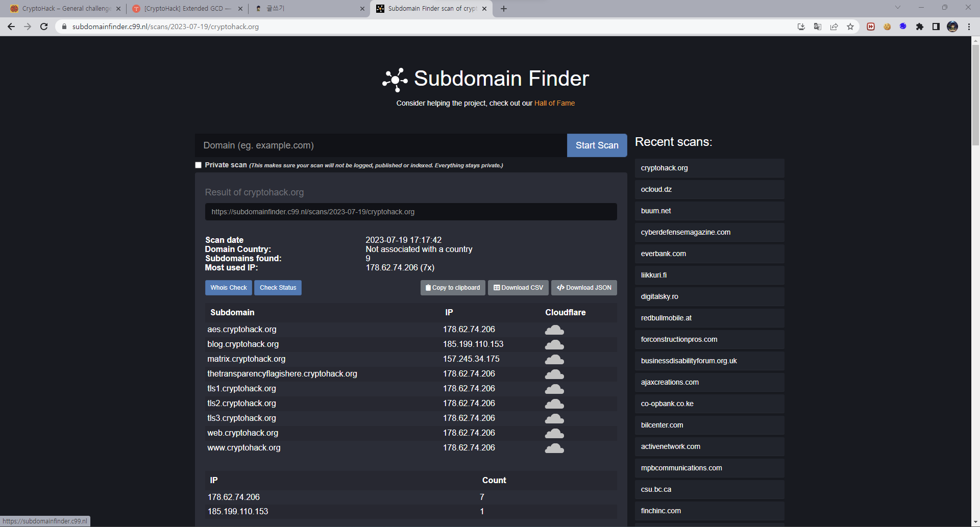Click the scan result URL field
Screen dimensions: 980x527
pos(411,212)
